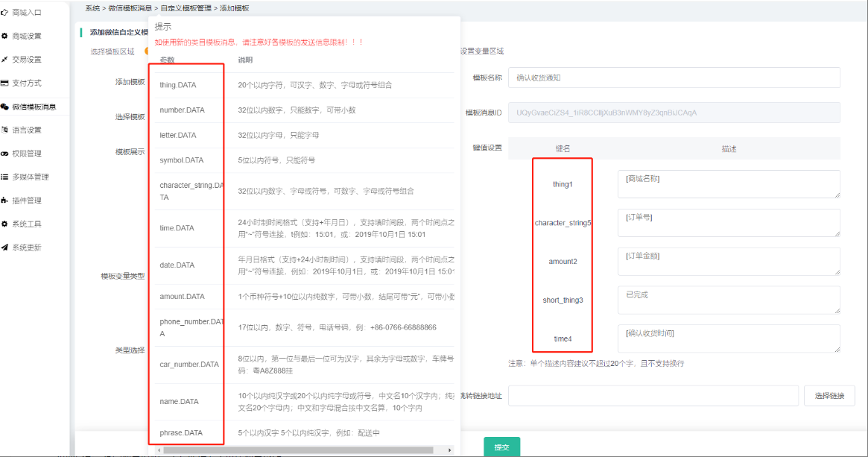Open 权限管理 via its icon
Viewport: 868px width, 457px height.
(4, 154)
